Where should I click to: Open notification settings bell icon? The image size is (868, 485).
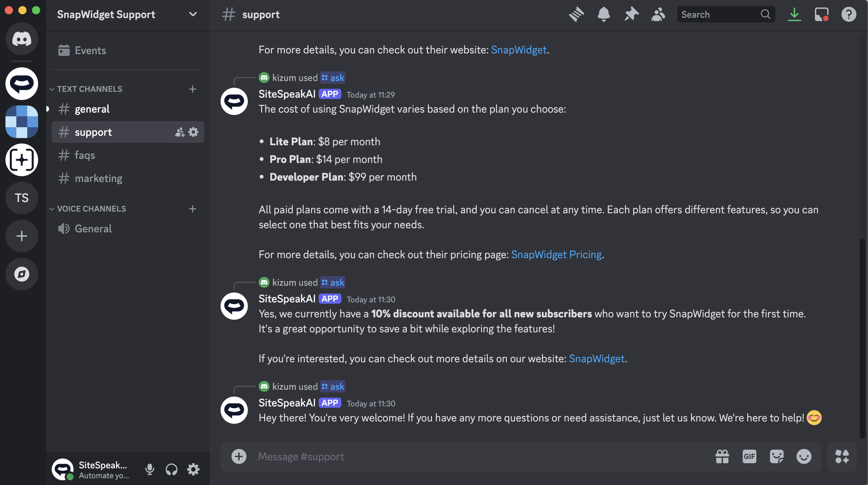point(604,15)
